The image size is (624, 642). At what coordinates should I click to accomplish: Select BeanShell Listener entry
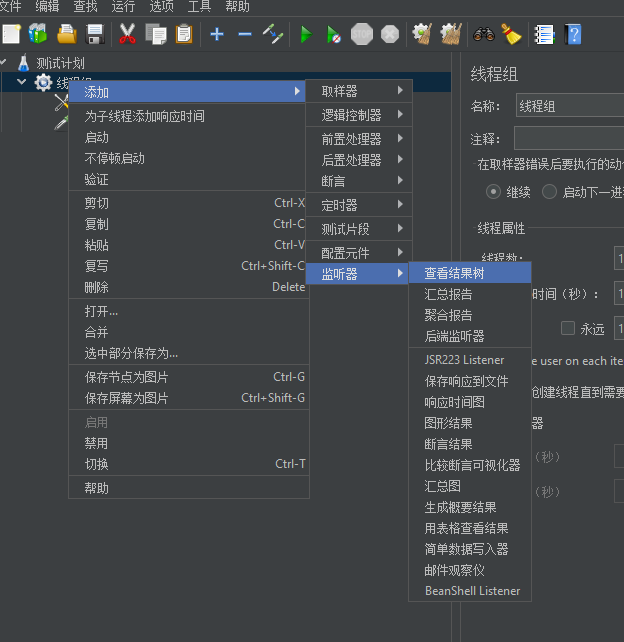[470, 591]
